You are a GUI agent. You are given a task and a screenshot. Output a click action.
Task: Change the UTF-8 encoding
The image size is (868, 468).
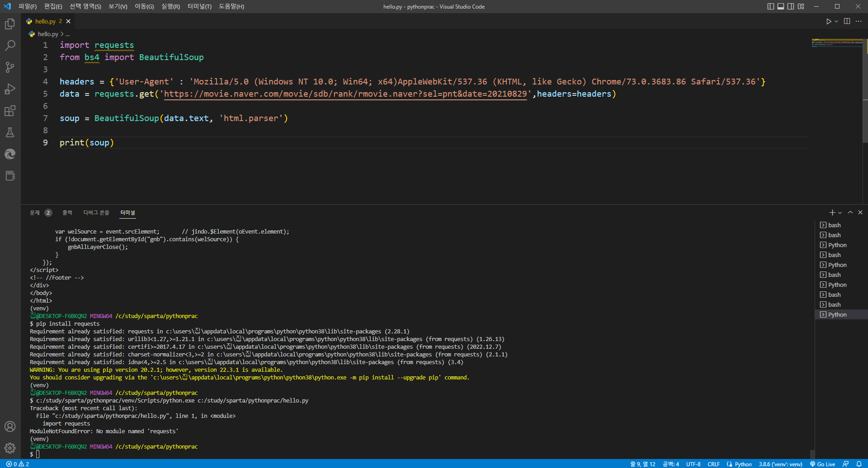pyautogui.click(x=693, y=464)
